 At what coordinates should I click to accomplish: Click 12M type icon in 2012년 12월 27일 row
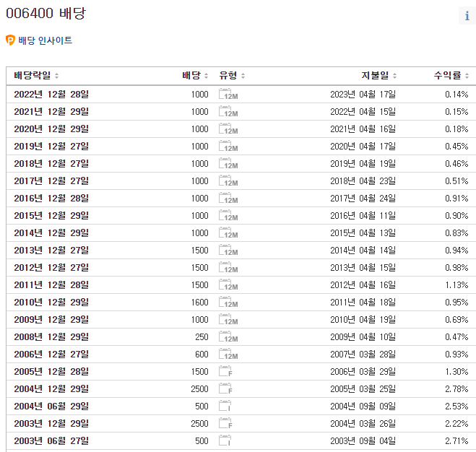click(x=228, y=267)
